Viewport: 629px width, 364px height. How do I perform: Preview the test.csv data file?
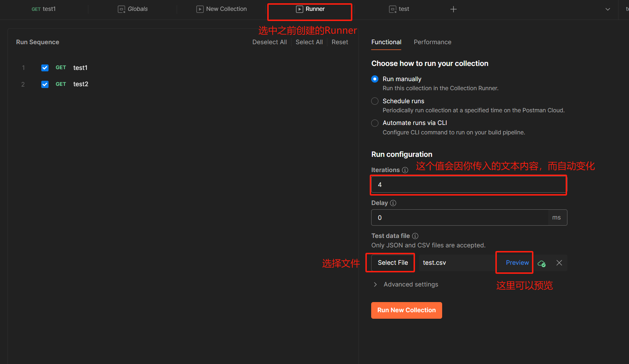pyautogui.click(x=517, y=263)
